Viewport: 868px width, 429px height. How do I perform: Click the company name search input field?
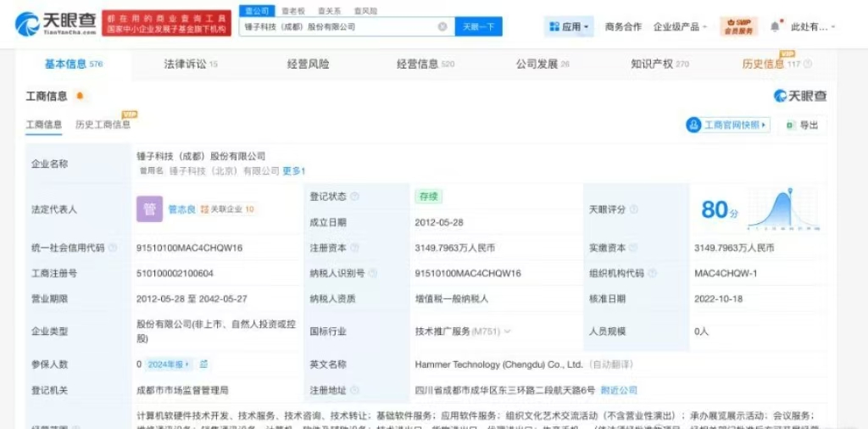point(339,27)
